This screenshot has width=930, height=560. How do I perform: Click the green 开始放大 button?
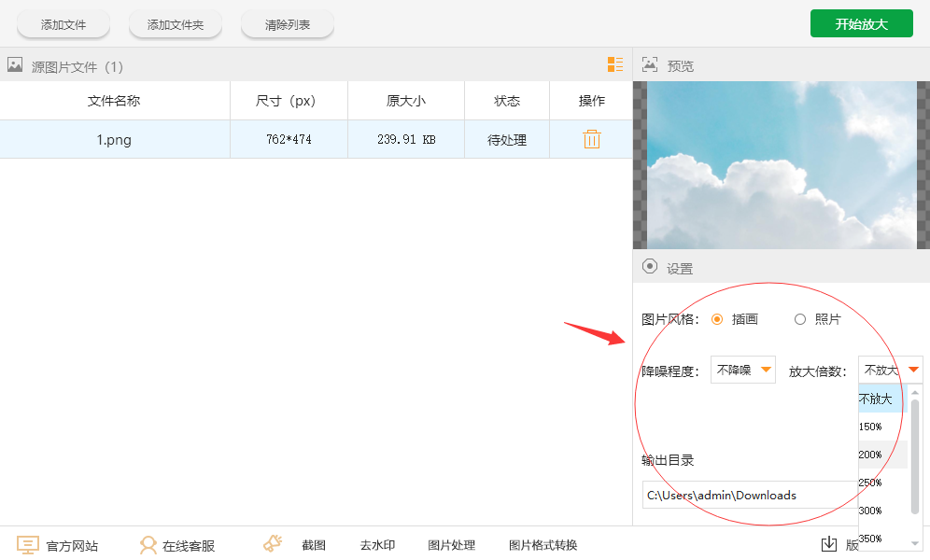[x=861, y=24]
